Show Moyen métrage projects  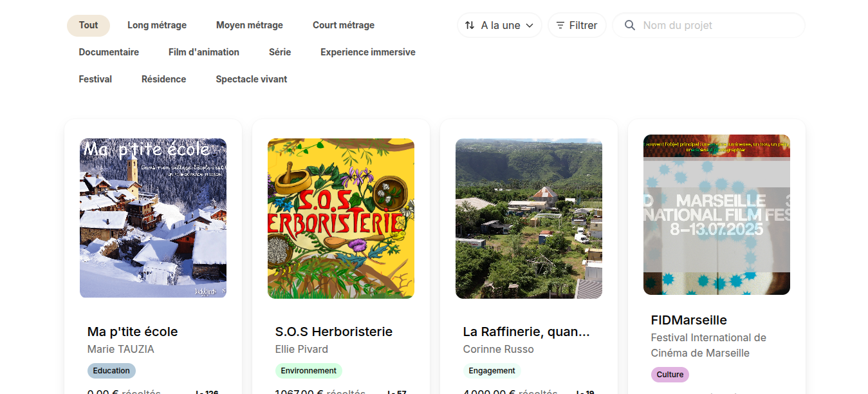250,25
